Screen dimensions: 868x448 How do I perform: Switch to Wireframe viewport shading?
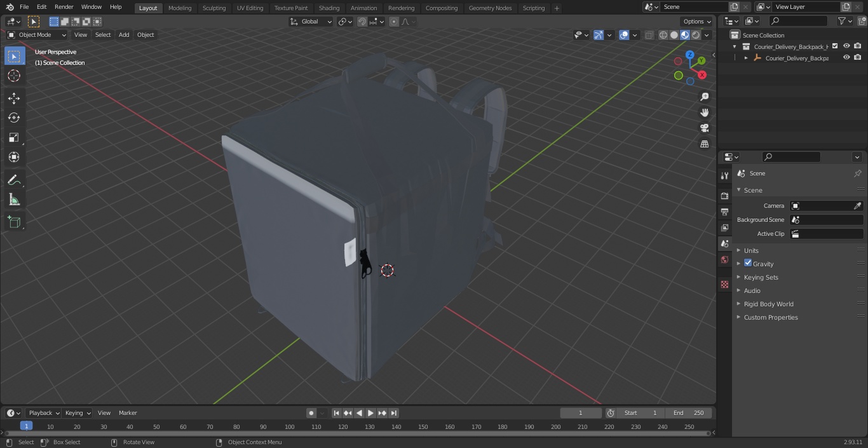(663, 35)
